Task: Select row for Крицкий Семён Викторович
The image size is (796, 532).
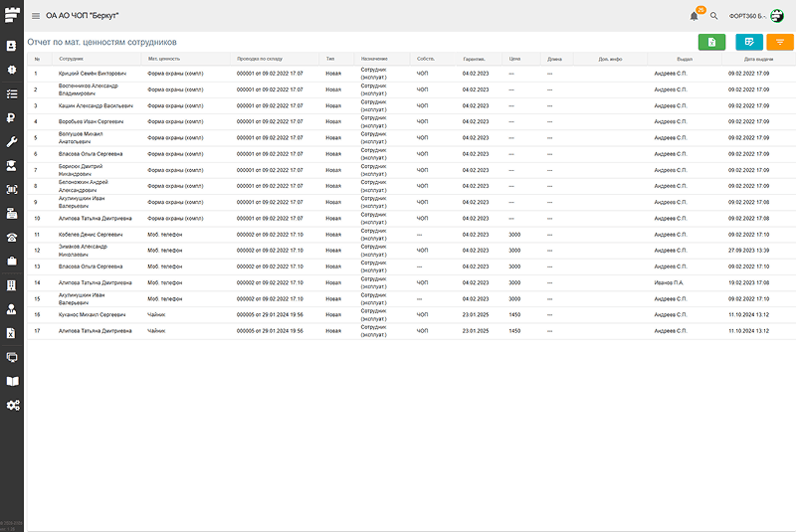Action: tap(92, 74)
